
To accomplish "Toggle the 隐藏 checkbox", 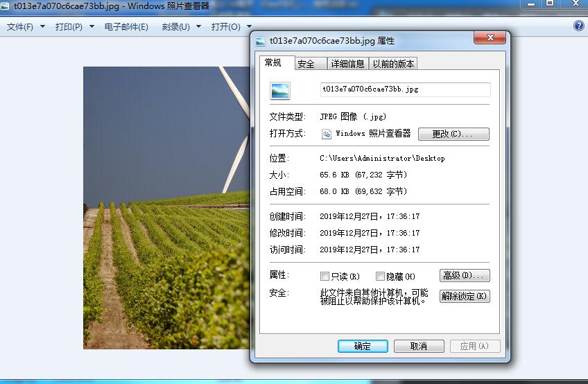I will coord(380,276).
